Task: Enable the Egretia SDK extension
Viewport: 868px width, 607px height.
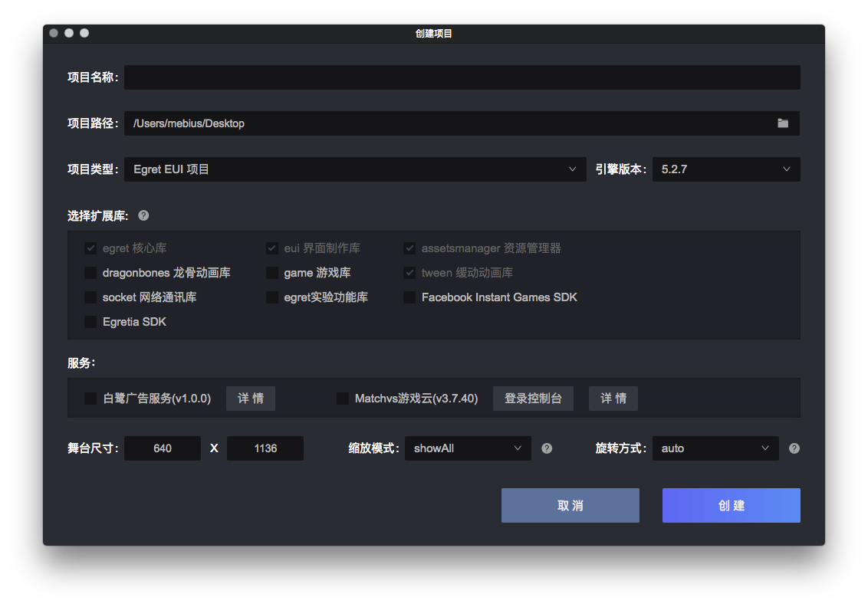Action: point(90,321)
